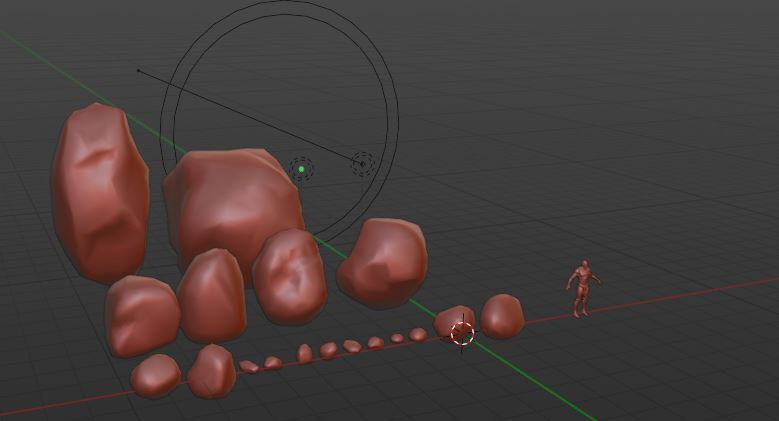
Task: Select the rock closest to the human figure
Action: point(502,316)
